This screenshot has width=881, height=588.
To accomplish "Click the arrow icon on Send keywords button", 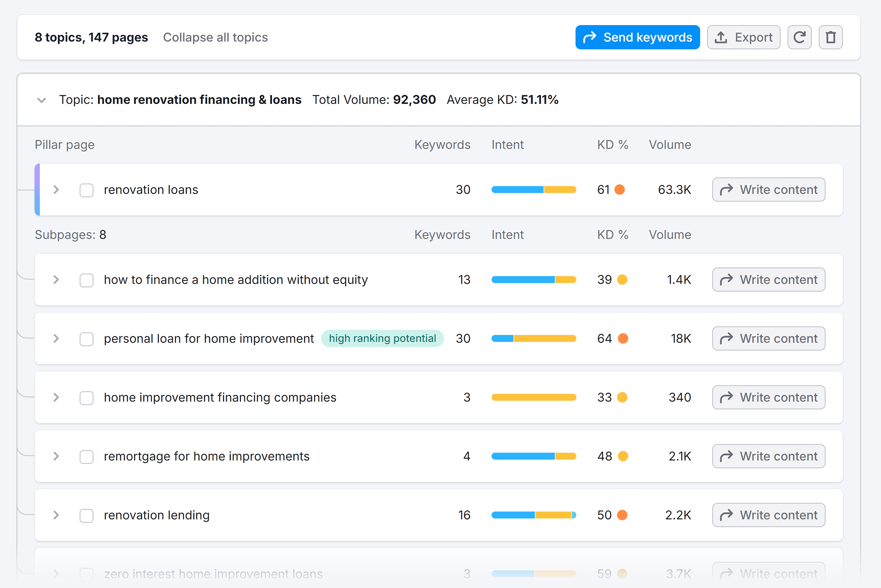I will [589, 37].
